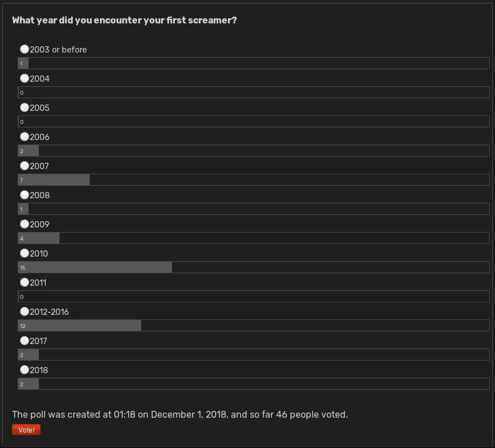
Task: Pick the 2018 poll option
Action: pos(25,370)
